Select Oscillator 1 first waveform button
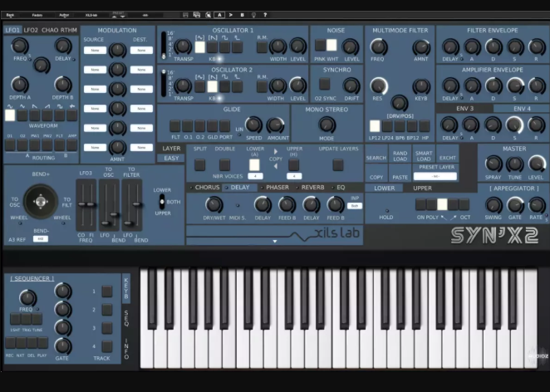 pyautogui.click(x=200, y=47)
